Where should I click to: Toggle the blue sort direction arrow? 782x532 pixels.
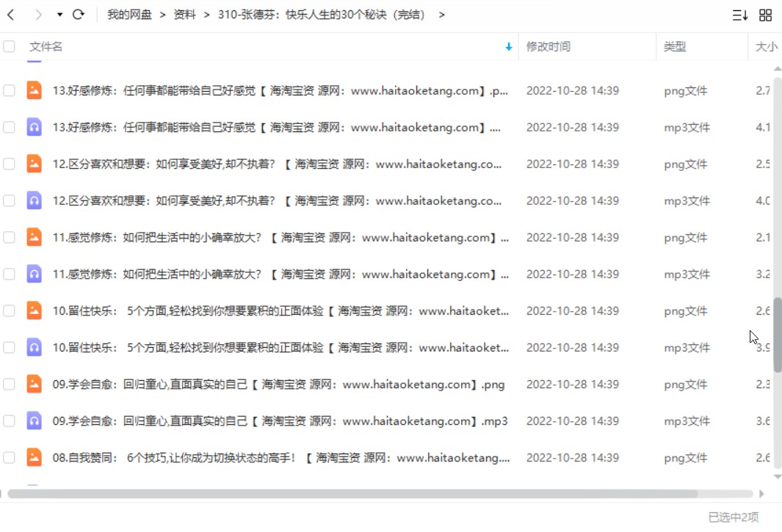click(509, 46)
